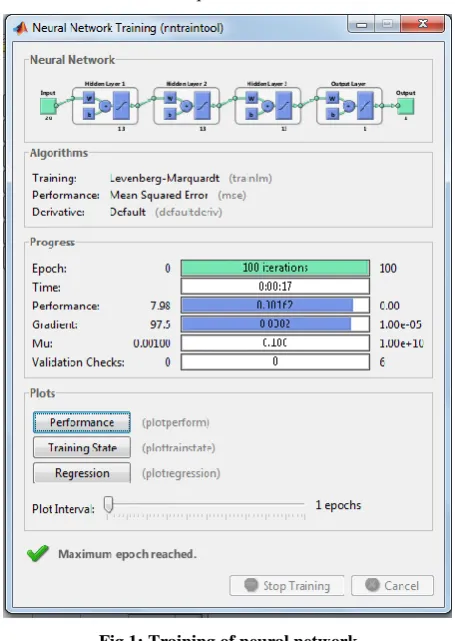Move the Plot Interval slider handle
The height and width of the screenshot is (641, 455).
108,504
